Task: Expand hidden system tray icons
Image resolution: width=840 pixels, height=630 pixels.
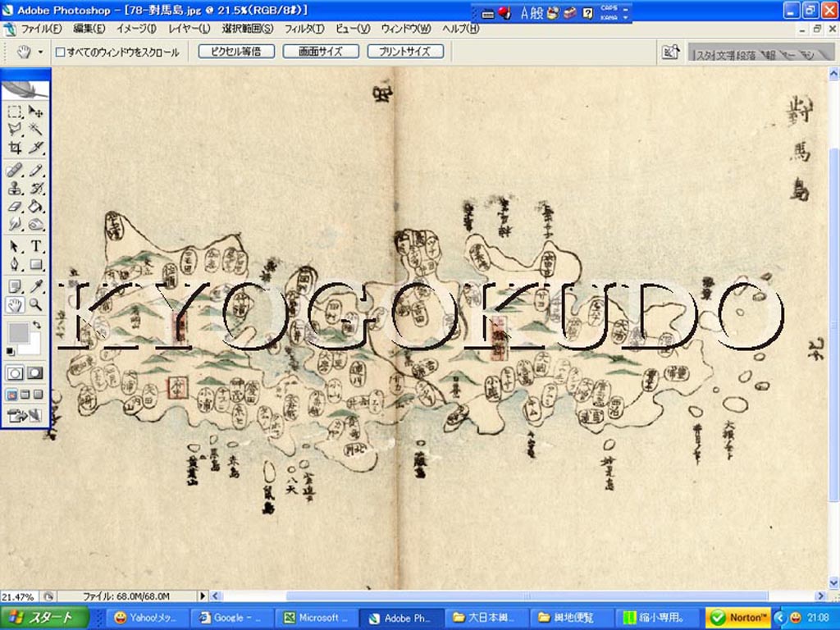Action: (x=780, y=618)
